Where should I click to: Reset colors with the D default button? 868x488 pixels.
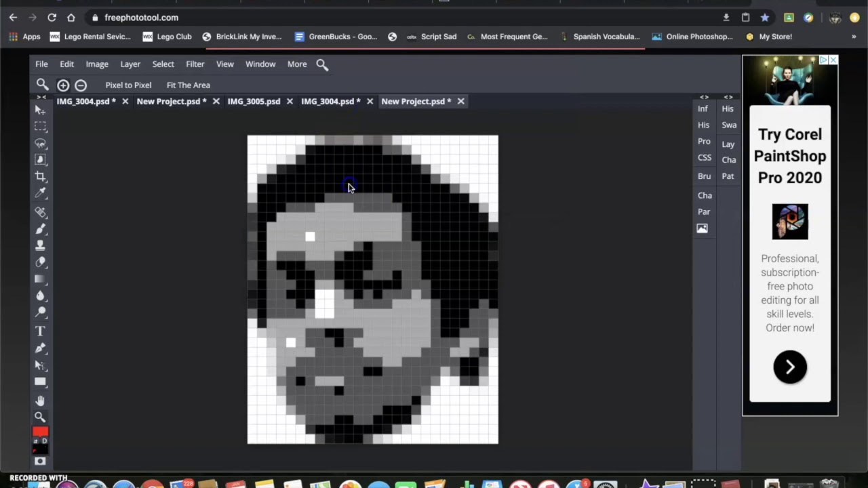45,441
